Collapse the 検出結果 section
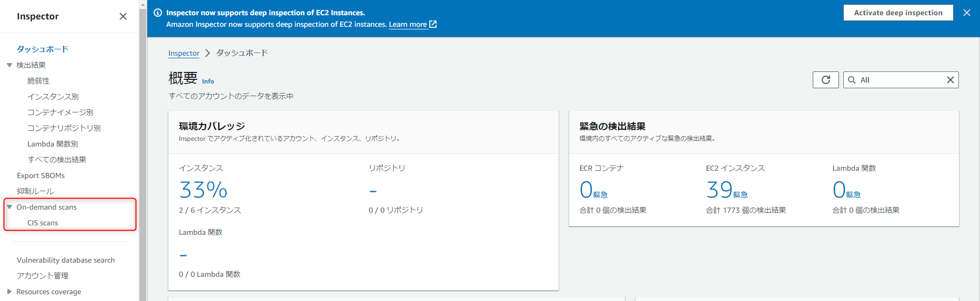Image resolution: width=980 pixels, height=301 pixels. click(x=9, y=65)
